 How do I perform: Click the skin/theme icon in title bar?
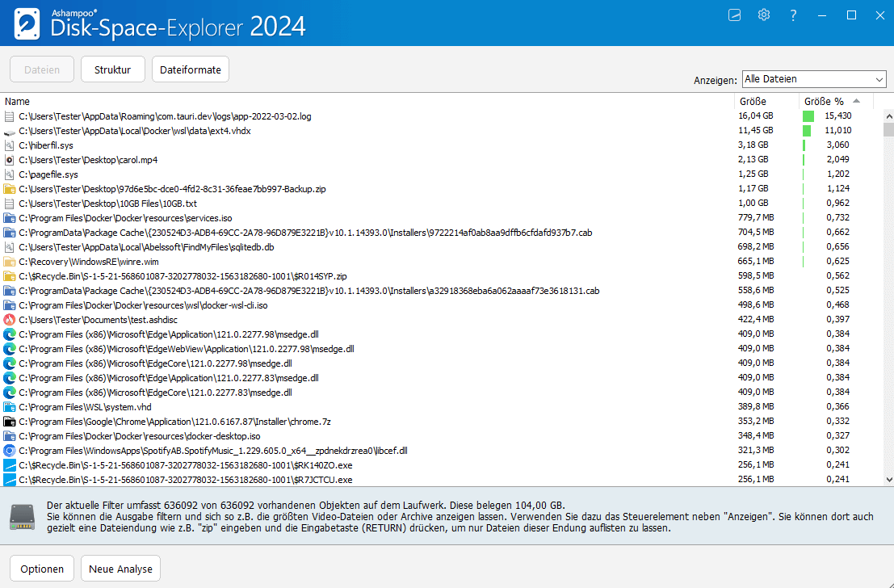tap(734, 15)
